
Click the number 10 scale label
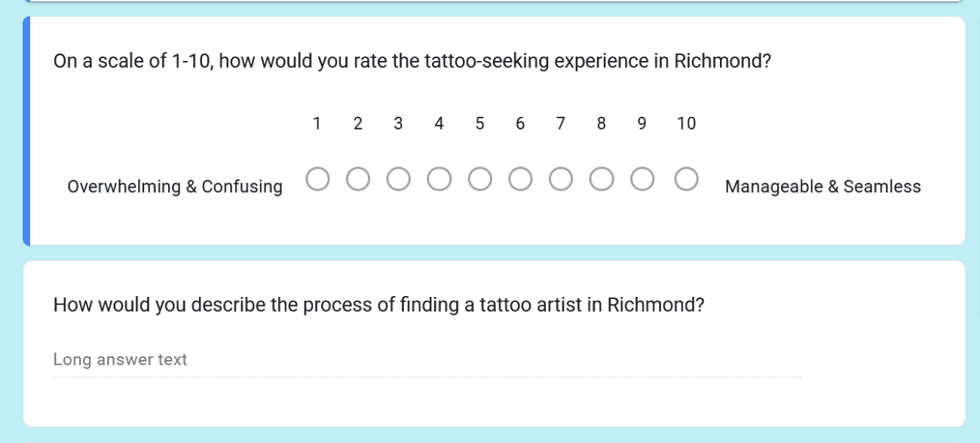point(686,124)
